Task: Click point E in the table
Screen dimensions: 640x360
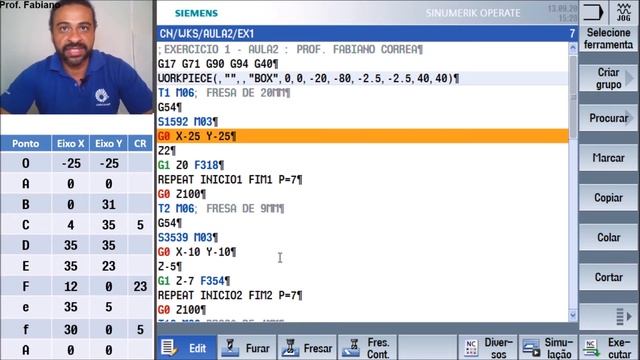Action: tap(26, 266)
